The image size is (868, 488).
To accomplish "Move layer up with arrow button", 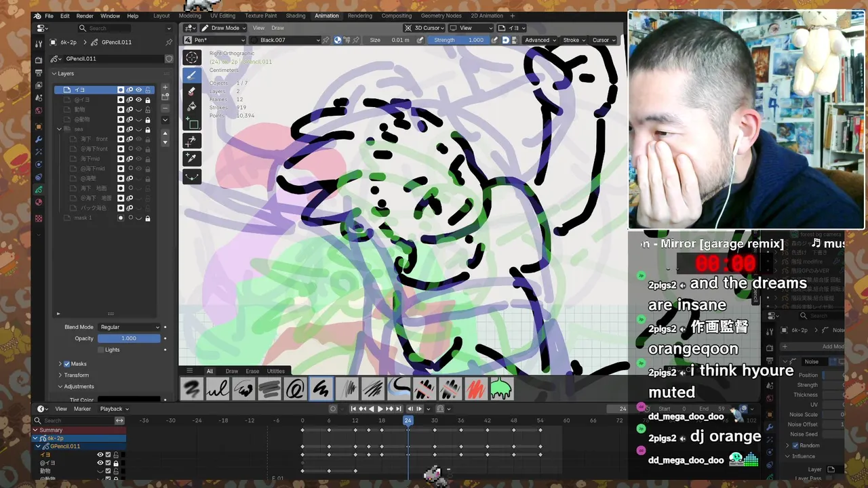I will [165, 134].
